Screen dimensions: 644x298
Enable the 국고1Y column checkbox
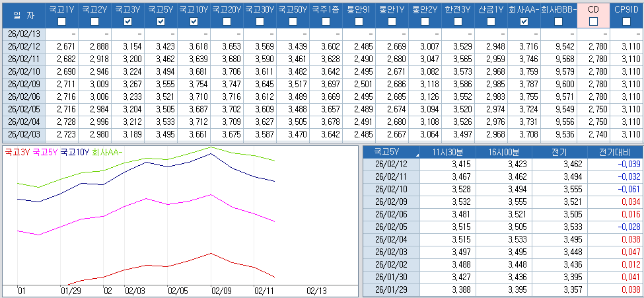pyautogui.click(x=61, y=22)
